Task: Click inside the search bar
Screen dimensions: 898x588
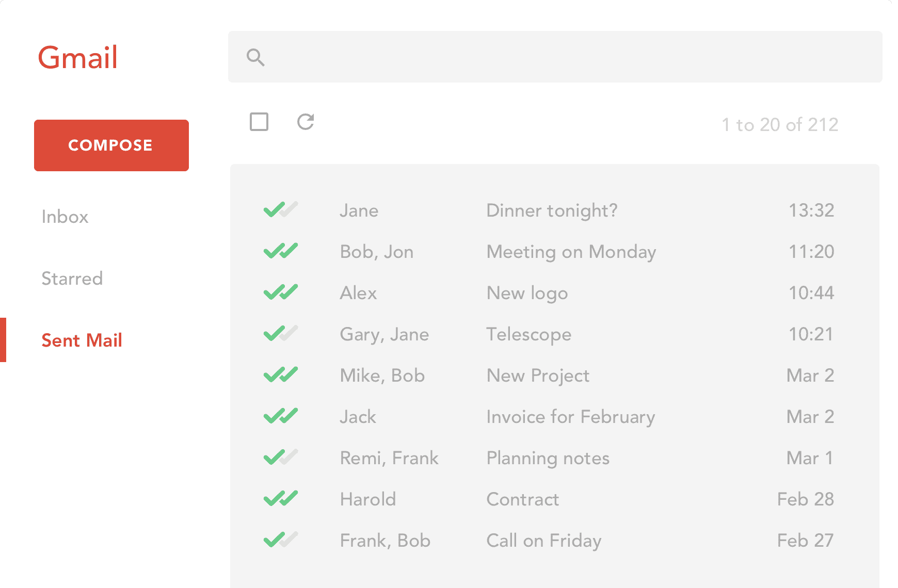Action: [516, 57]
